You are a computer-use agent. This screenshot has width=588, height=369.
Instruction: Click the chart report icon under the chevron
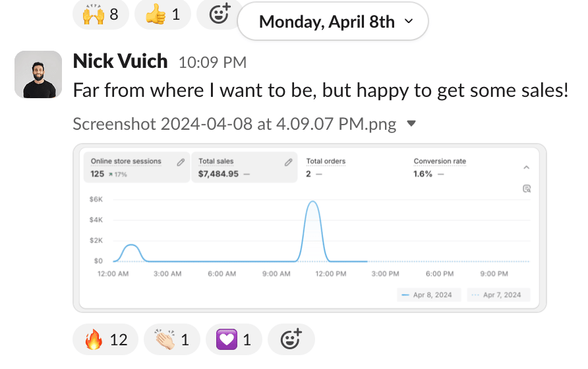click(x=526, y=188)
